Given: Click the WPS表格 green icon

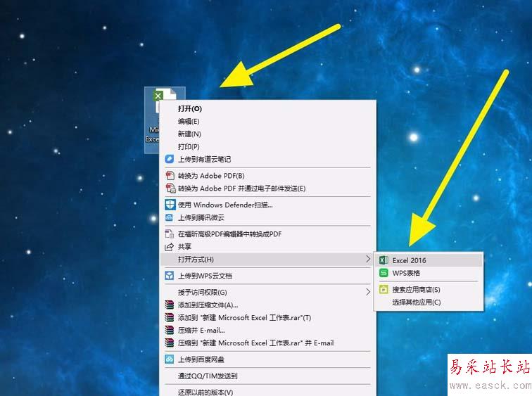Looking at the screenshot, I should tap(384, 273).
